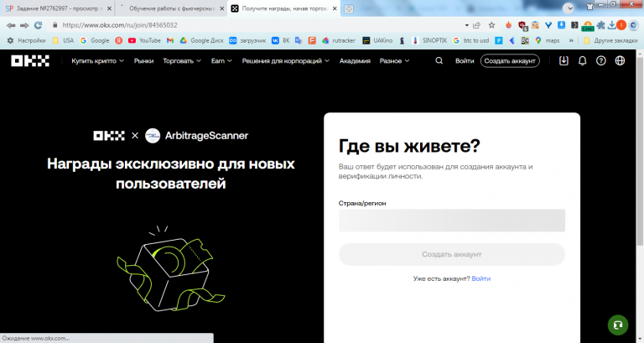Open the language globe icon

click(620, 60)
